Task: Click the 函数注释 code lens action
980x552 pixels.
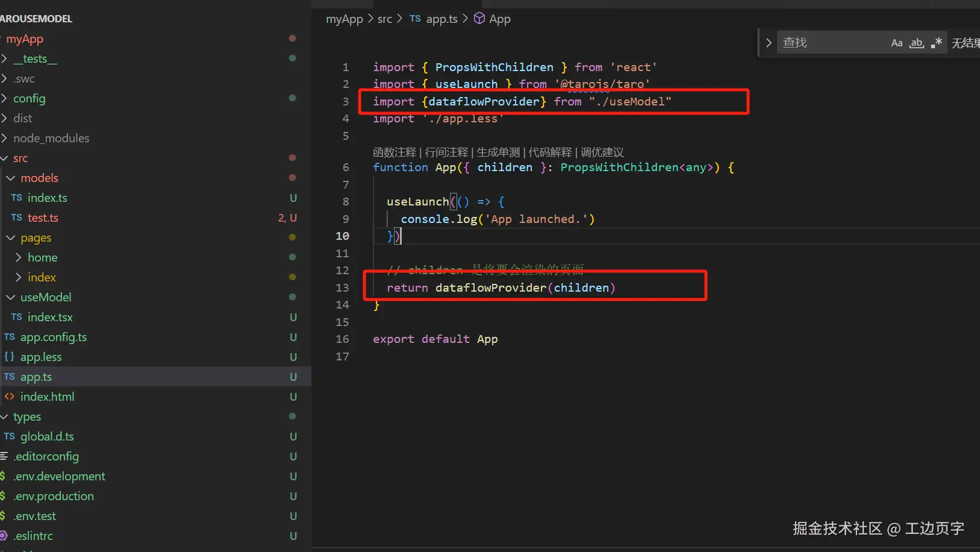Action: [395, 152]
